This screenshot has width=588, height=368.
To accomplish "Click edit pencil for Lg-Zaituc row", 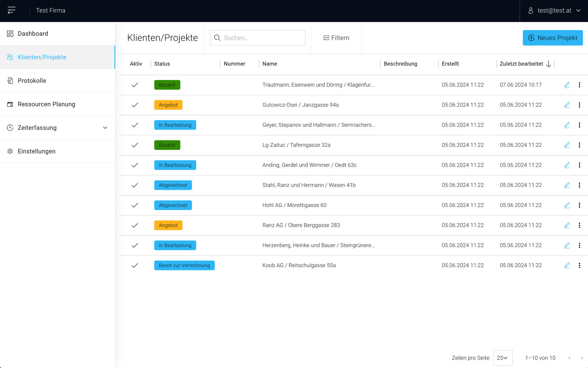I will pyautogui.click(x=567, y=145).
